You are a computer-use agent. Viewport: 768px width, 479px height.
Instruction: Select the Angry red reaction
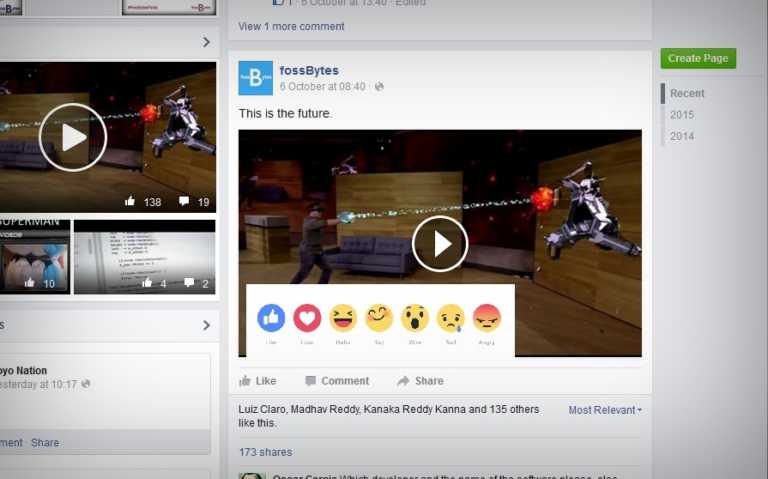pyautogui.click(x=487, y=318)
